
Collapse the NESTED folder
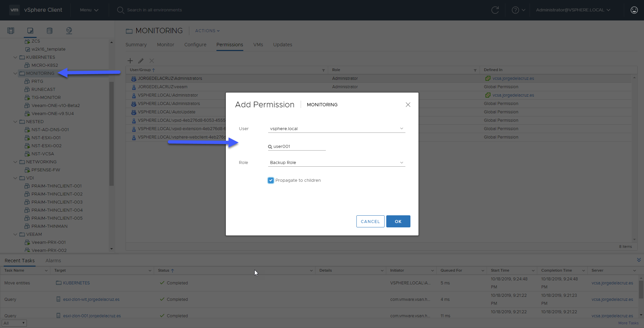coord(15,122)
